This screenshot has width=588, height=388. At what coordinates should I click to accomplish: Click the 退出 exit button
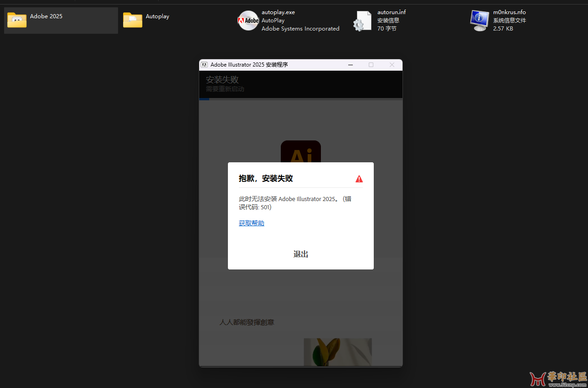point(301,254)
